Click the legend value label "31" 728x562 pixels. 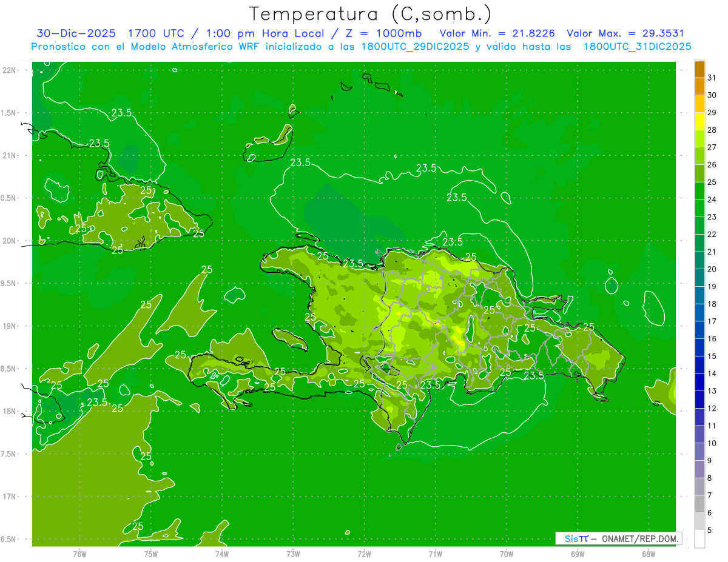coord(712,78)
